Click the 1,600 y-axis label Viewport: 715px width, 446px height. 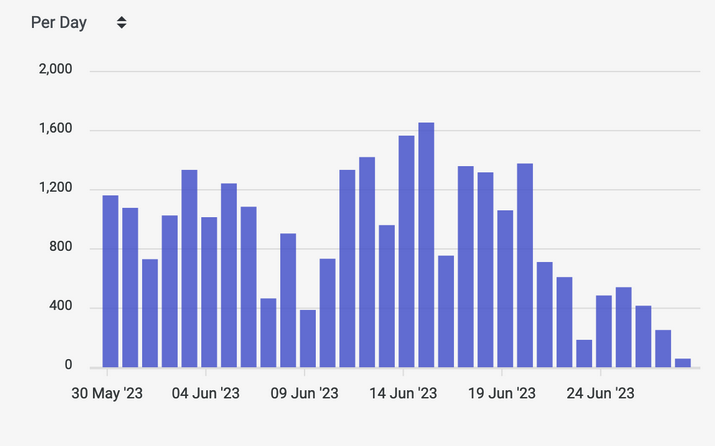click(x=55, y=129)
